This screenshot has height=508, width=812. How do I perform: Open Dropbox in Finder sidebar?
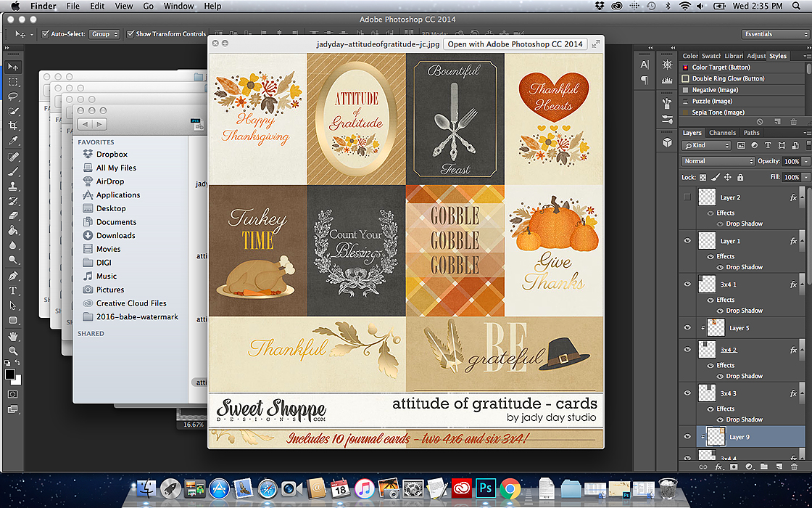click(112, 154)
